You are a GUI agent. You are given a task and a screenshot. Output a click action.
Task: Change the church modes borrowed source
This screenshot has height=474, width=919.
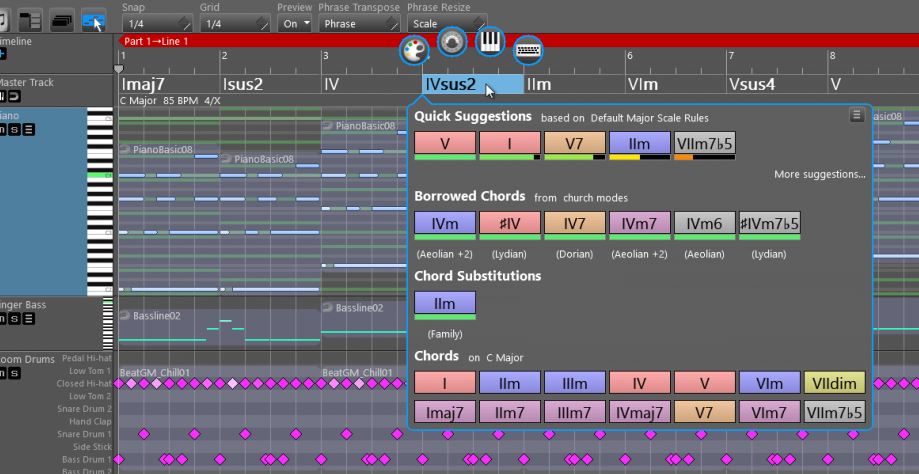(595, 198)
